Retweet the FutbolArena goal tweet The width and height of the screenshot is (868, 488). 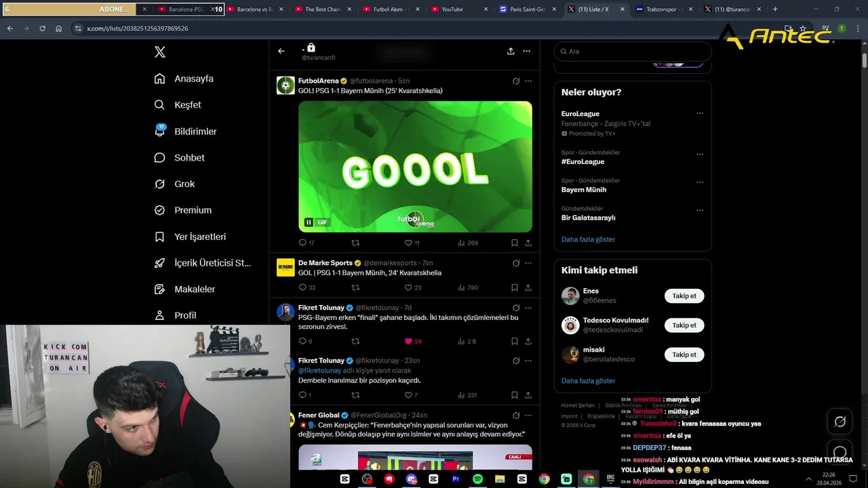click(355, 243)
